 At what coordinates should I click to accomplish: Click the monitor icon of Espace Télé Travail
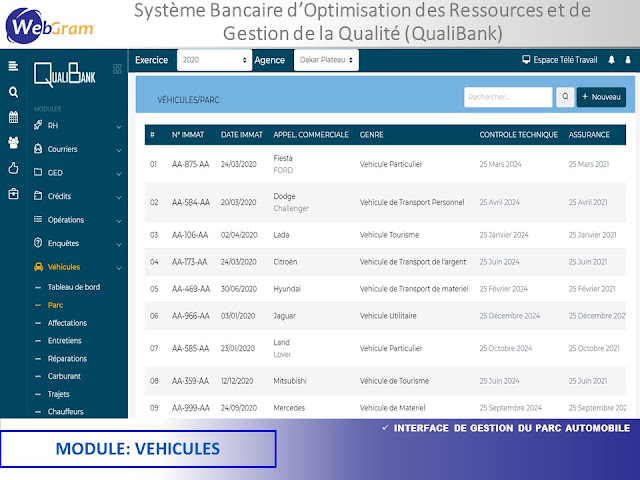coord(526,60)
